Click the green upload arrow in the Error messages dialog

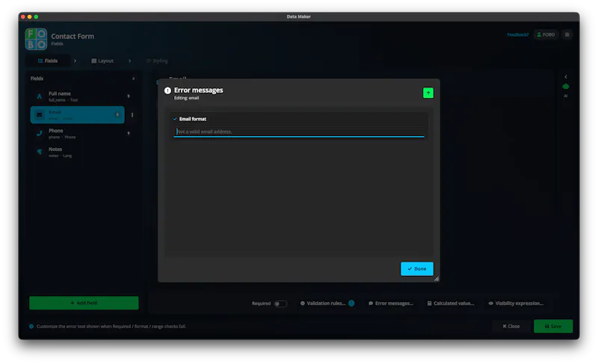click(428, 93)
